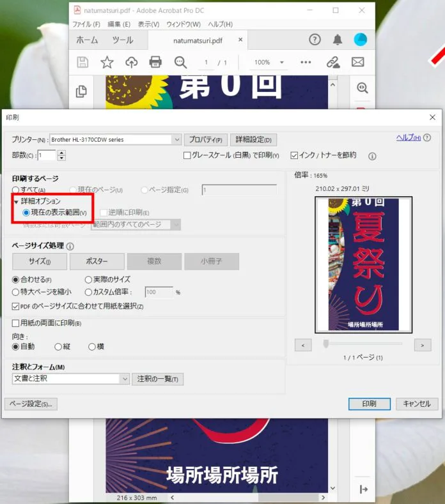
Task: Select 特大ページを縮小 radio button
Action: pos(15,292)
